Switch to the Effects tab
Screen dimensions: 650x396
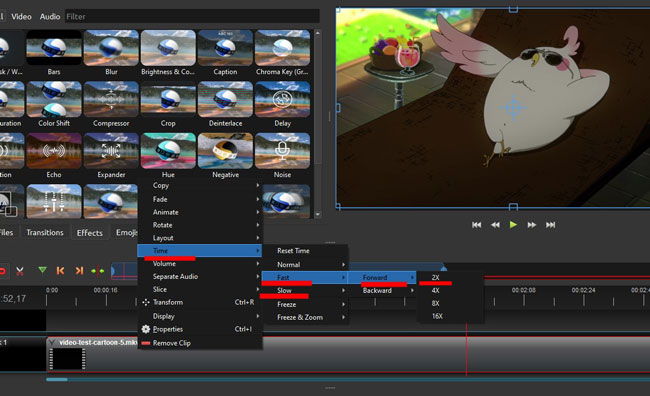pyautogui.click(x=90, y=233)
